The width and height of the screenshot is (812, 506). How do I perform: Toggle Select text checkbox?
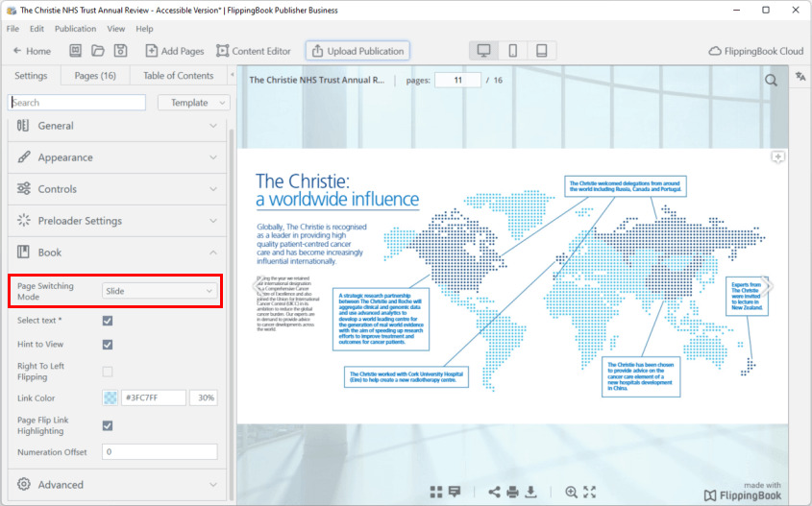[108, 321]
